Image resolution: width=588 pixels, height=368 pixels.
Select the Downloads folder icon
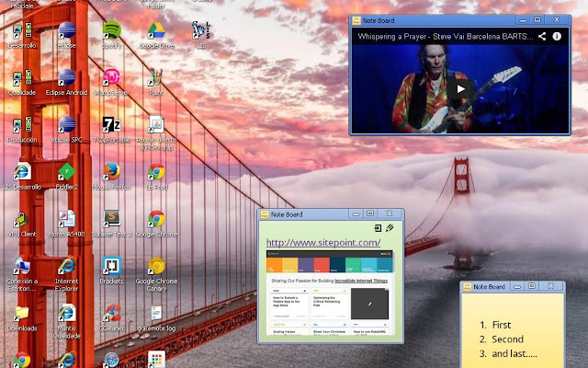pyautogui.click(x=21, y=314)
